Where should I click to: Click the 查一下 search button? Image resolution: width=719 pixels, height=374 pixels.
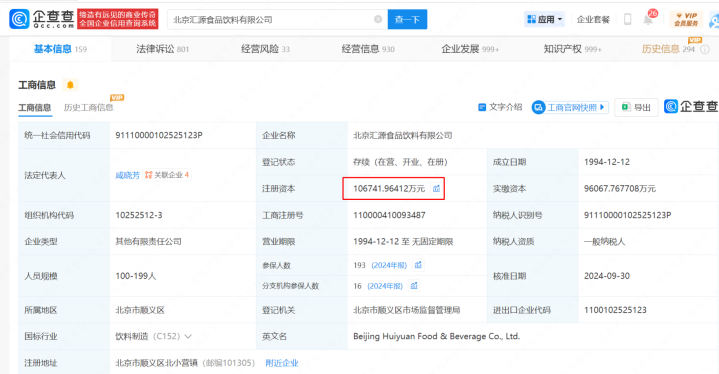pyautogui.click(x=407, y=19)
